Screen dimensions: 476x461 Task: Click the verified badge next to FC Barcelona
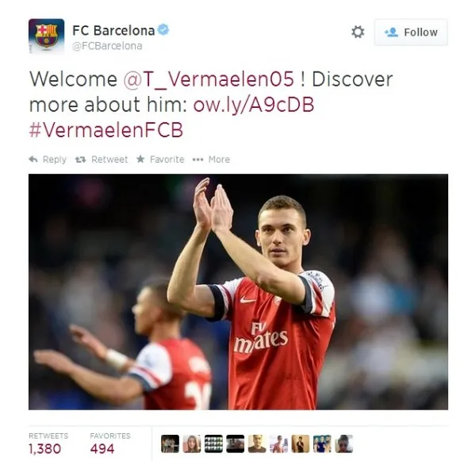163,30
